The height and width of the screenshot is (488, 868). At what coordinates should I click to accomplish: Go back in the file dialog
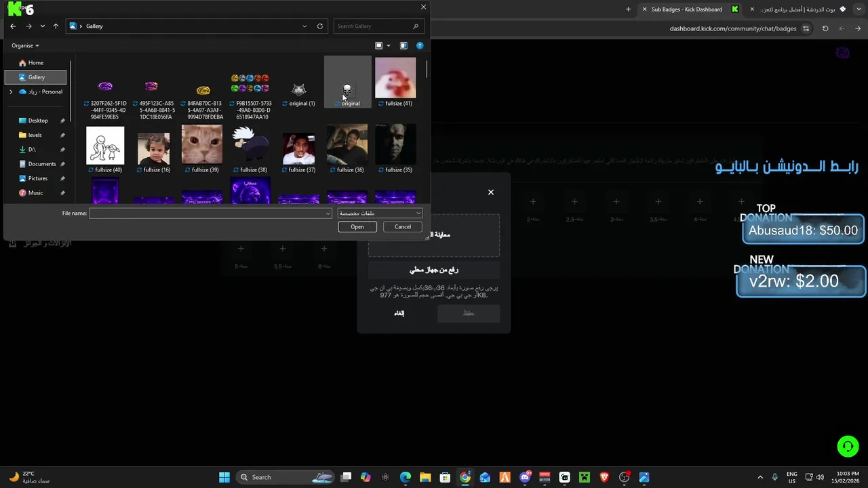[x=13, y=26]
